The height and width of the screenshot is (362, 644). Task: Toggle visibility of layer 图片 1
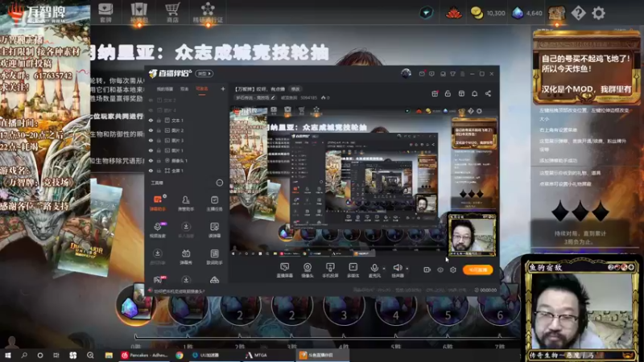click(151, 150)
